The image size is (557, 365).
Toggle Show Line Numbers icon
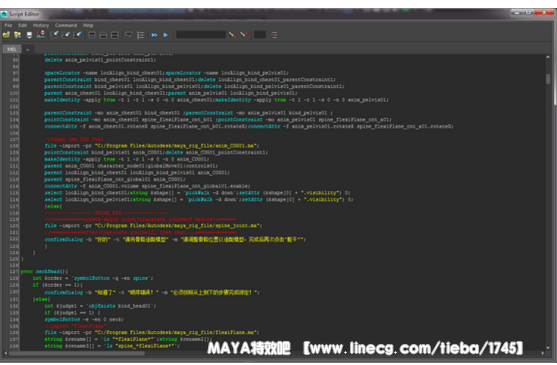pyautogui.click(x=141, y=35)
